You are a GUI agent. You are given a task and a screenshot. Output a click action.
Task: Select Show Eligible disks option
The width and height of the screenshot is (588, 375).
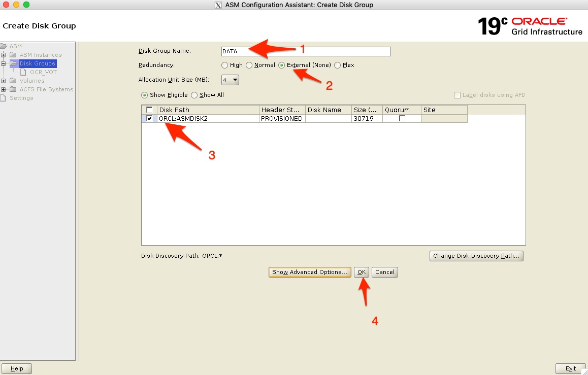pyautogui.click(x=144, y=95)
